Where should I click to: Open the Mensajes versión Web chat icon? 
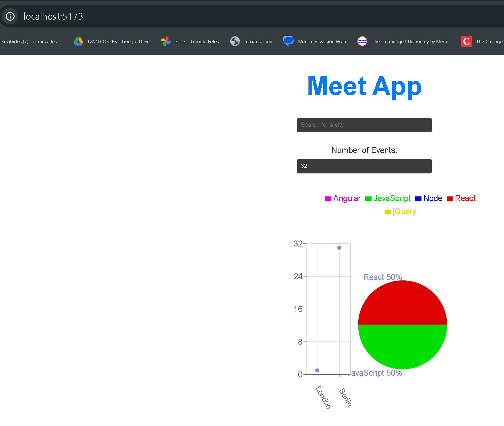click(x=288, y=41)
